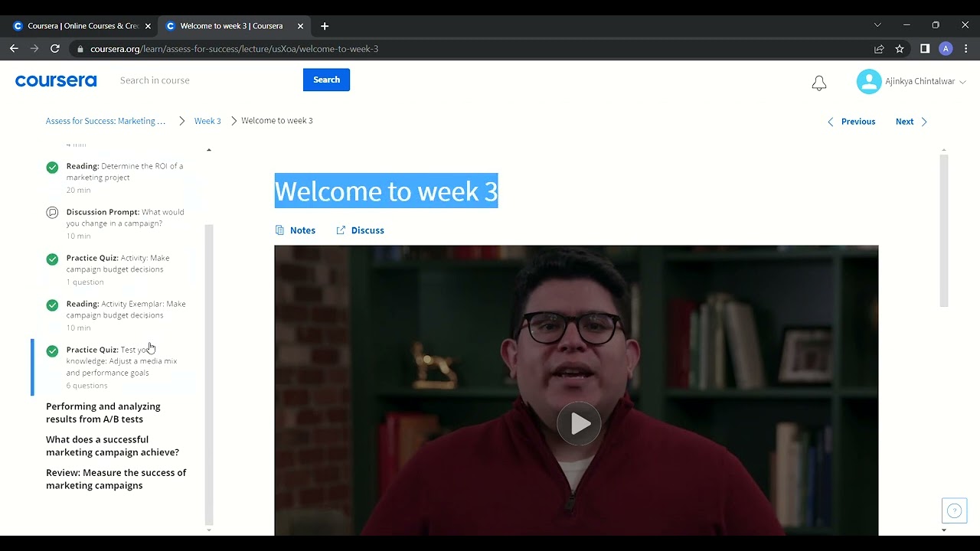Click the browser forward arrow
The image size is (980, 551).
pos(34,48)
